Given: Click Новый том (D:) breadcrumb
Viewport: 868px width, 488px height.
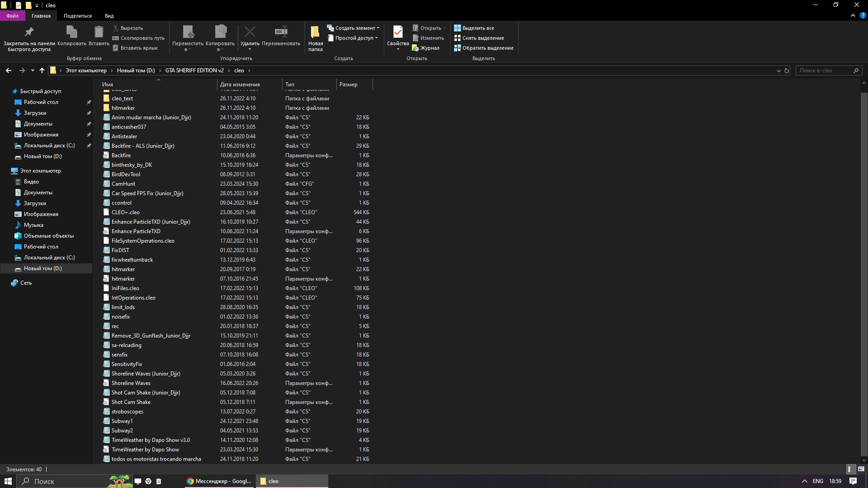Looking at the screenshot, I should click(136, 70).
